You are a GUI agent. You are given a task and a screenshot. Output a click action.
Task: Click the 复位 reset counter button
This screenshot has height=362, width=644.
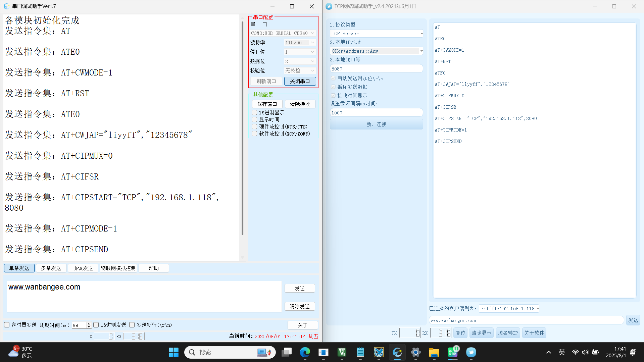[460, 333]
